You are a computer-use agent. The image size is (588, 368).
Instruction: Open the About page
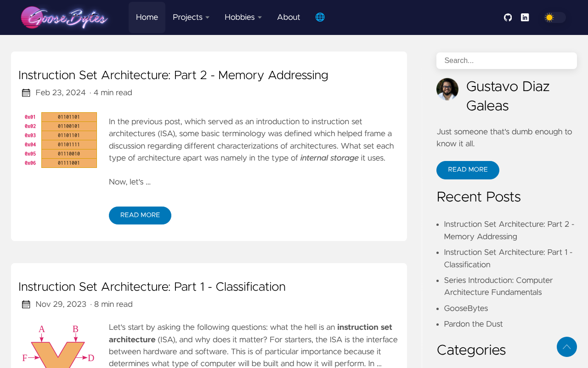tap(288, 17)
